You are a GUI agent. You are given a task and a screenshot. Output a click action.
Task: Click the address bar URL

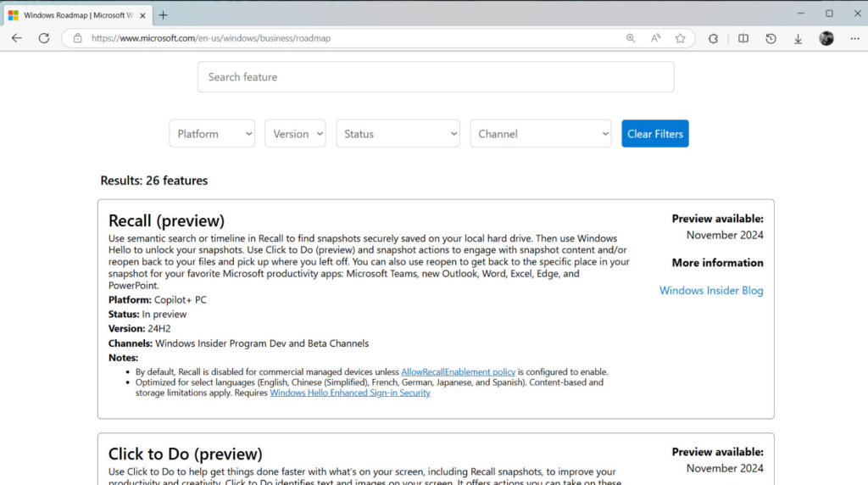[211, 38]
